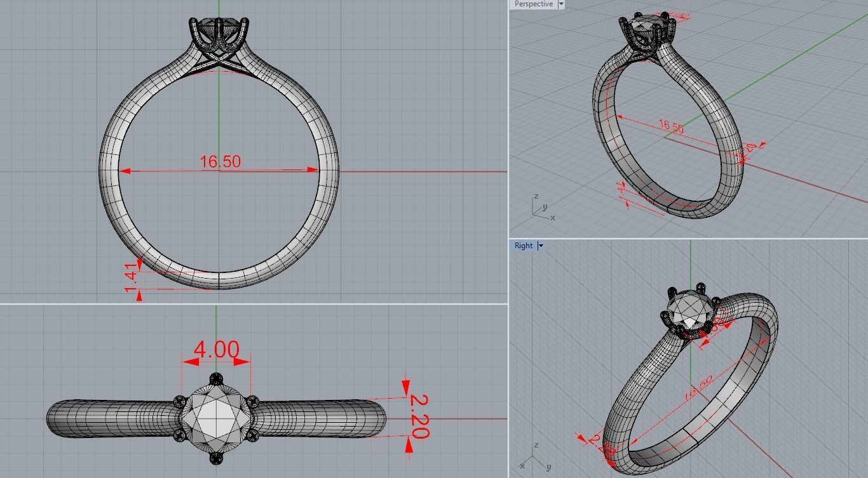
Task: Select the 16.50 dimension in Perspective viewport
Action: click(x=671, y=126)
